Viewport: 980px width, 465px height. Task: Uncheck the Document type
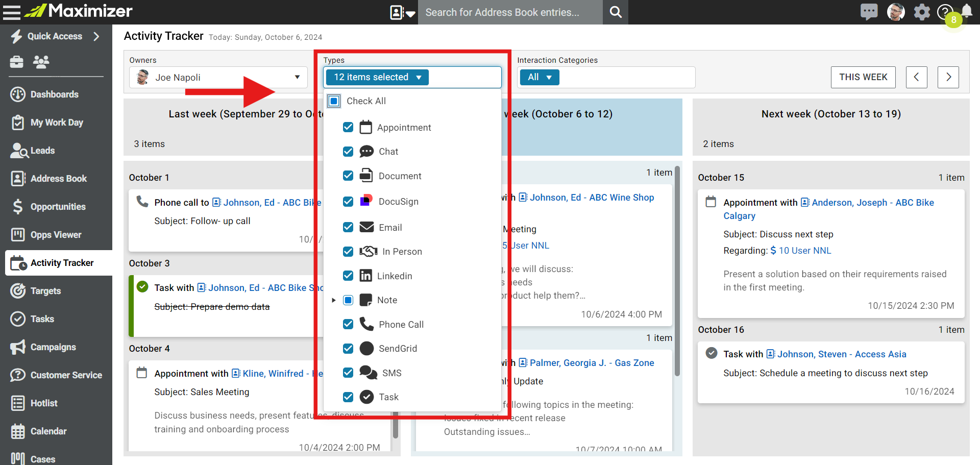pyautogui.click(x=348, y=176)
